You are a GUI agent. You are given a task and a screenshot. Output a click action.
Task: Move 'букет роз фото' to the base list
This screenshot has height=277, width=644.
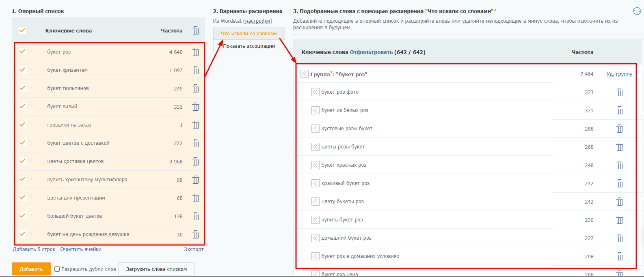tap(316, 92)
